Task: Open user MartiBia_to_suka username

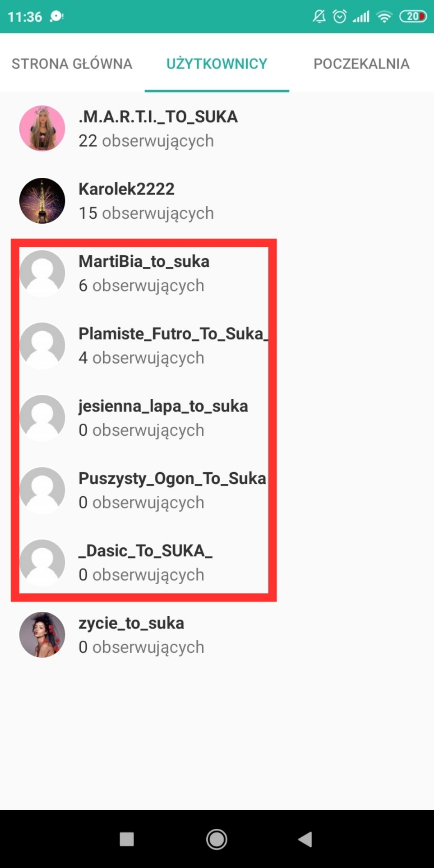Action: pos(144,262)
